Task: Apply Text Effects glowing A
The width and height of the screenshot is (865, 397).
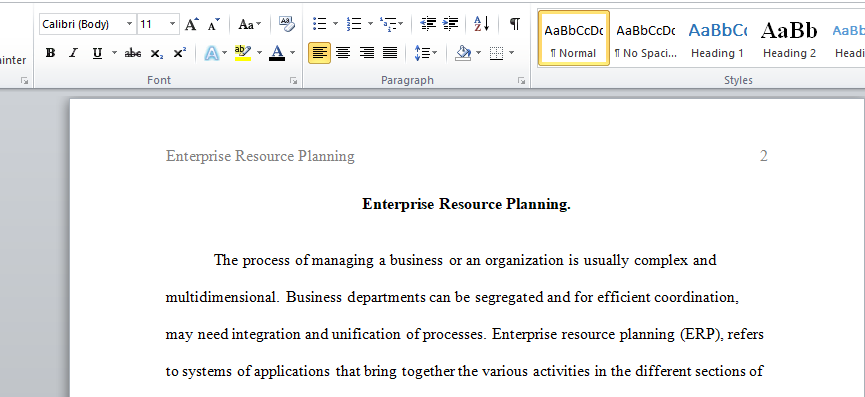Action: click(212, 53)
